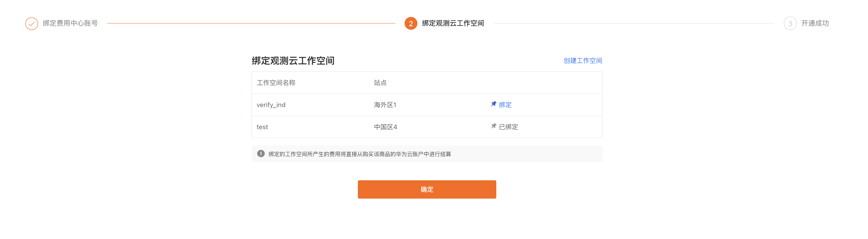
Task: Click the orange step 2 number circle
Action: pyautogui.click(x=411, y=23)
